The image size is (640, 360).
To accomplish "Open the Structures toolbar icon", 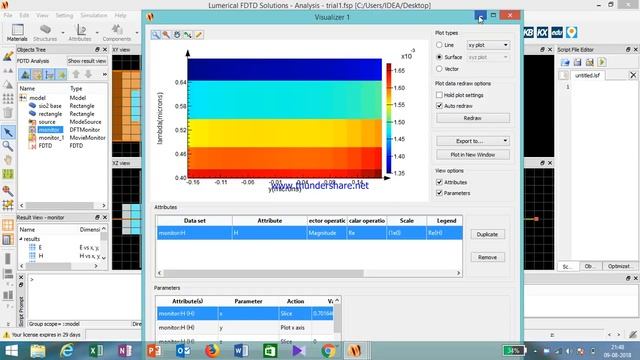I will [x=45, y=32].
